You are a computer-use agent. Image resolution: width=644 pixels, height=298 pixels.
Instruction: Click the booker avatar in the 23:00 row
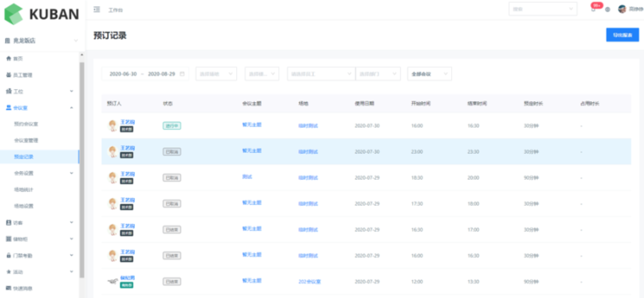112,152
